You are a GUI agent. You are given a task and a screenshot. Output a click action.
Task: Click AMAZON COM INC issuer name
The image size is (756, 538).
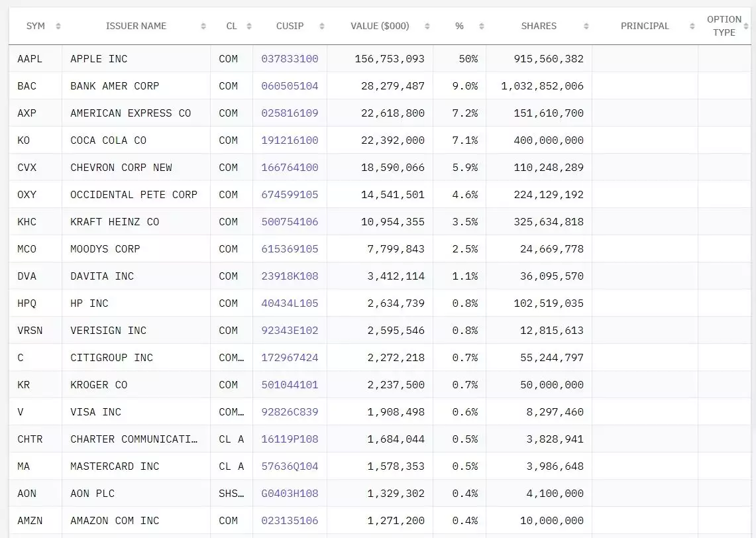(x=115, y=521)
